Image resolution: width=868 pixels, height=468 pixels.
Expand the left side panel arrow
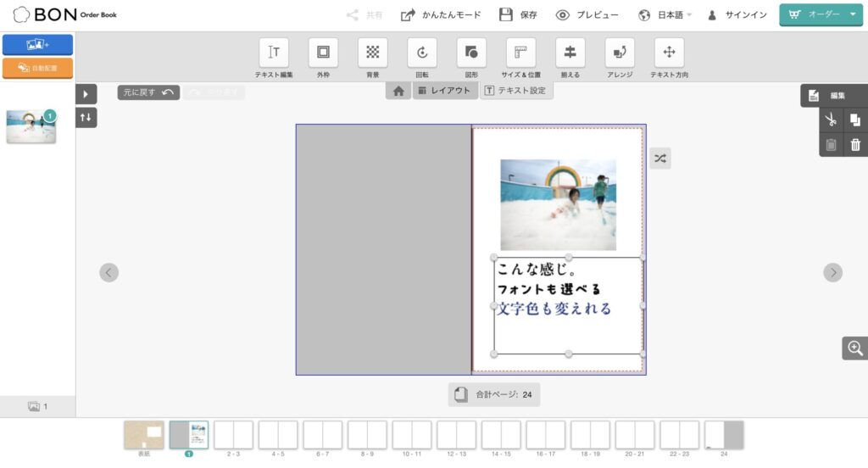86,94
